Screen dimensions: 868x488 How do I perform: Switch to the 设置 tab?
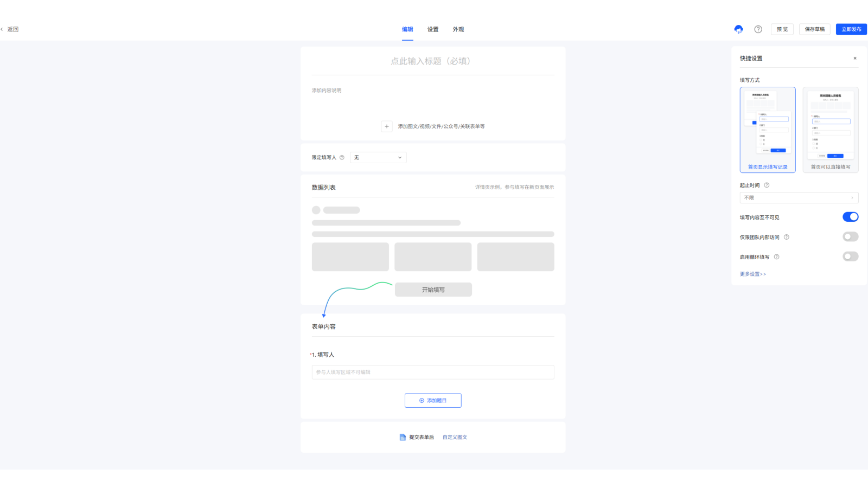click(433, 29)
